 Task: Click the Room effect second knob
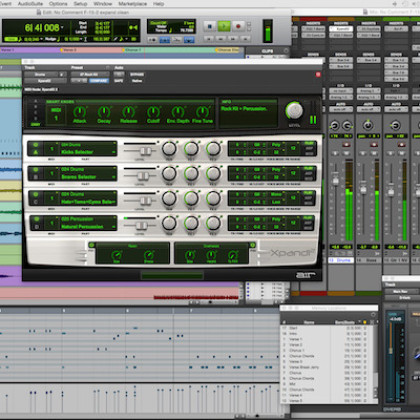pos(149,255)
